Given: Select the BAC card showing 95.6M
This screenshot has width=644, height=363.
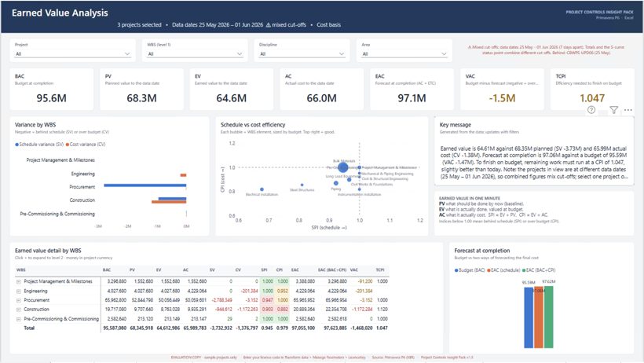Looking at the screenshot, I should coord(51,90).
